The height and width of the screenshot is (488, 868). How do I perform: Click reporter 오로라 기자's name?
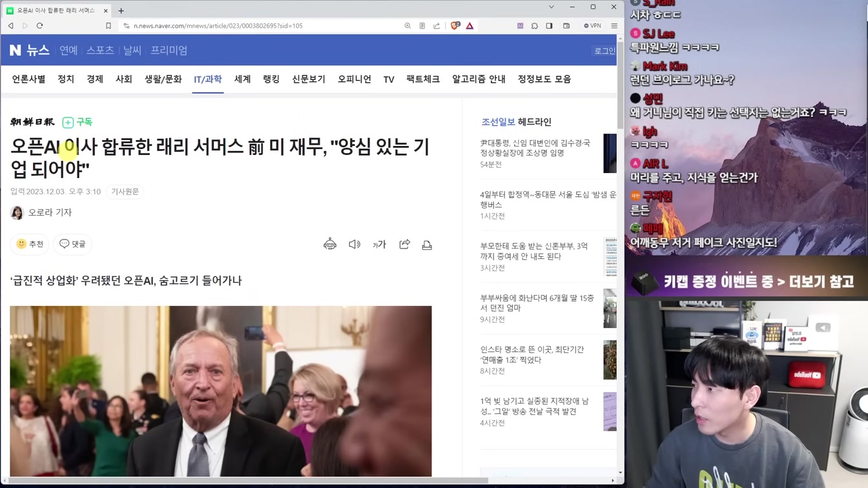click(x=50, y=212)
